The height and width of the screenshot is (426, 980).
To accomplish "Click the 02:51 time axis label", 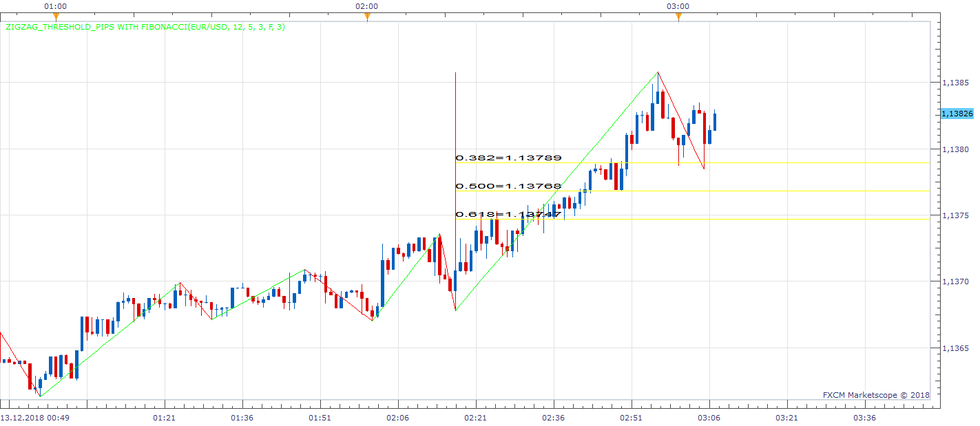I will (x=631, y=418).
